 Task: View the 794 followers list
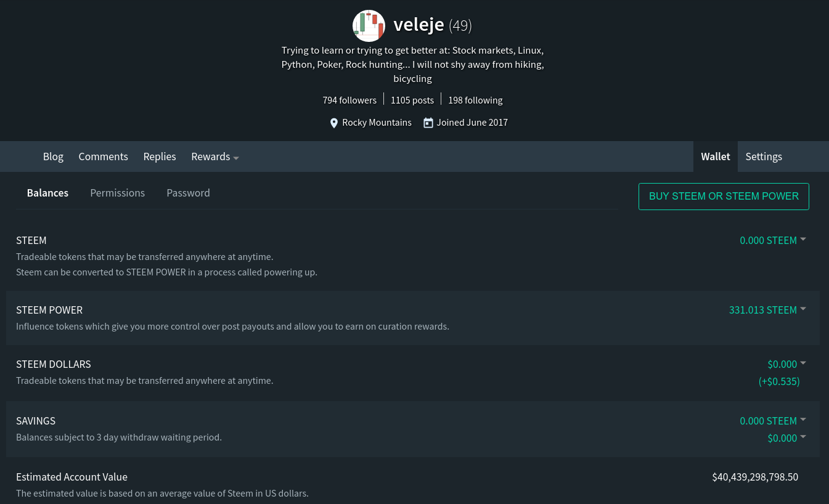349,100
